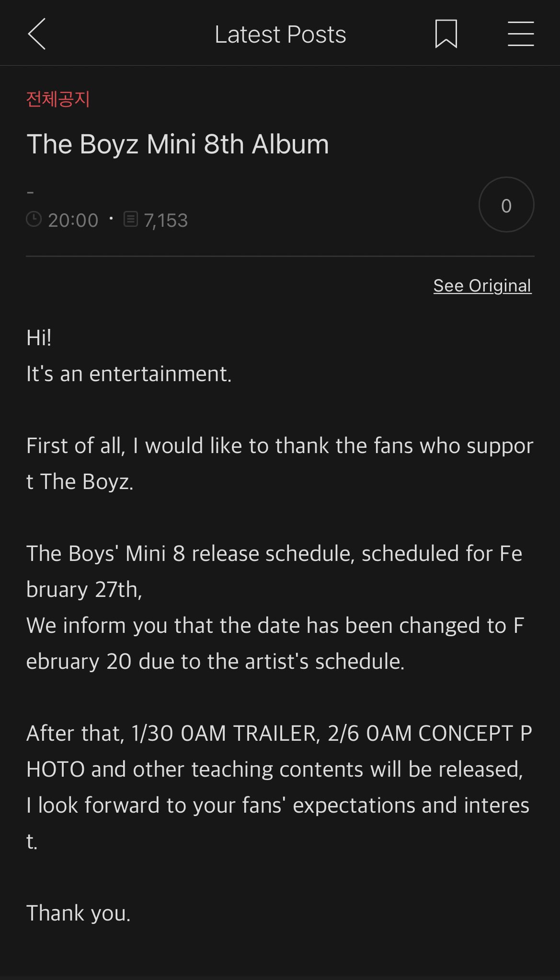Click the clock icon beside 20:00
This screenshot has height=980, width=560.
pyautogui.click(x=34, y=220)
